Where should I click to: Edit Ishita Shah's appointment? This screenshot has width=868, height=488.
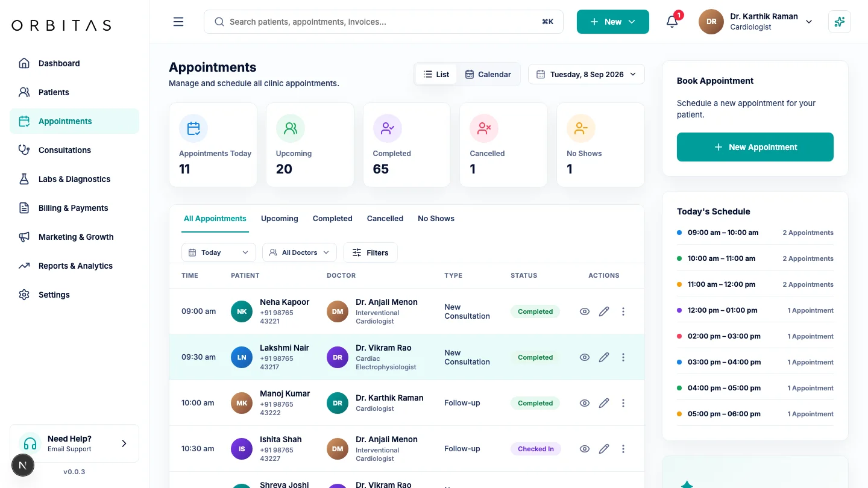coord(604,449)
